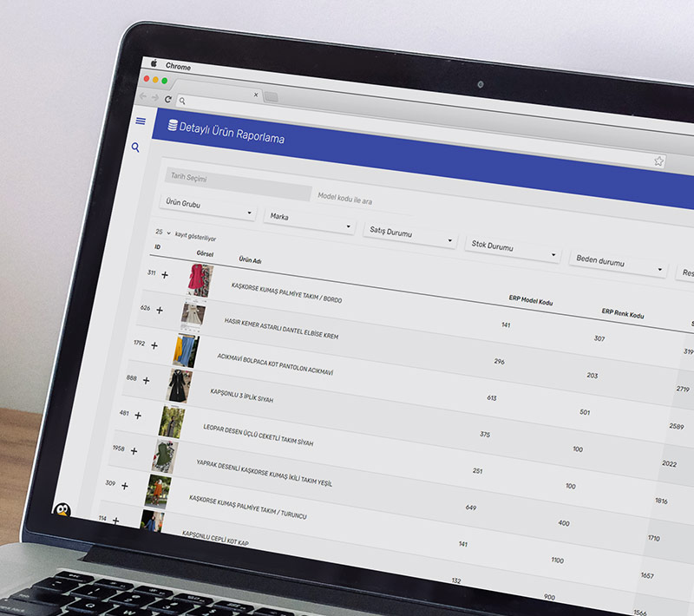Click ERP color code 400
Viewport: 694px width, 616px height.
pyautogui.click(x=564, y=523)
